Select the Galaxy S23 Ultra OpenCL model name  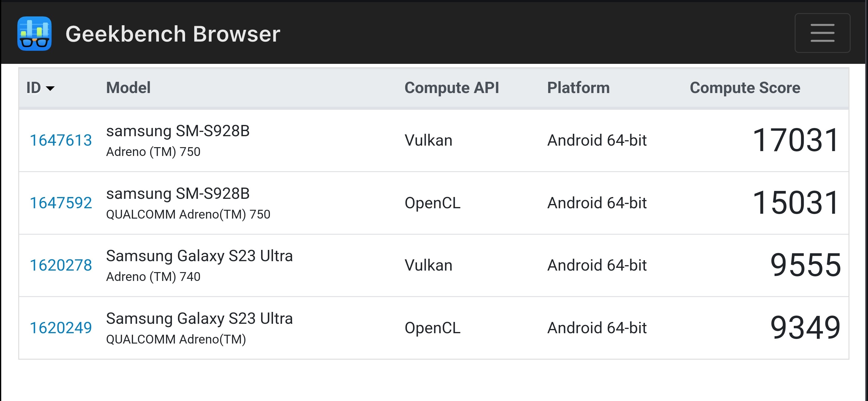click(x=199, y=319)
